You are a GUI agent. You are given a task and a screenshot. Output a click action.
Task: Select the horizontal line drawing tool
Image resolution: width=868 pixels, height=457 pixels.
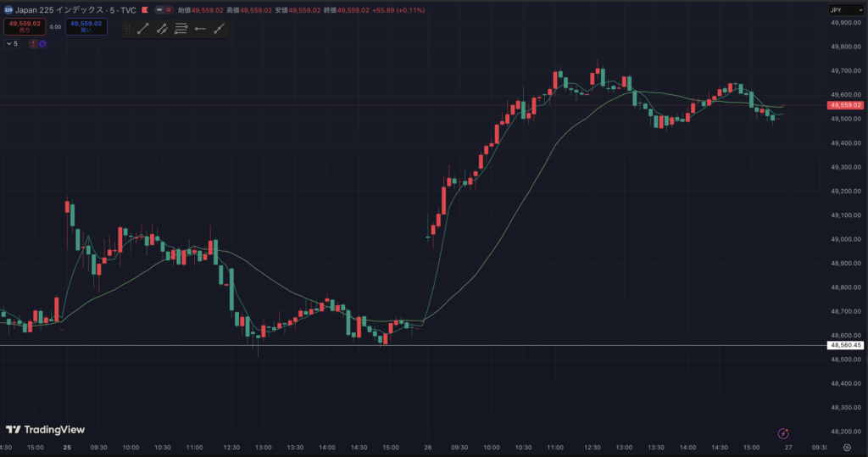click(200, 29)
